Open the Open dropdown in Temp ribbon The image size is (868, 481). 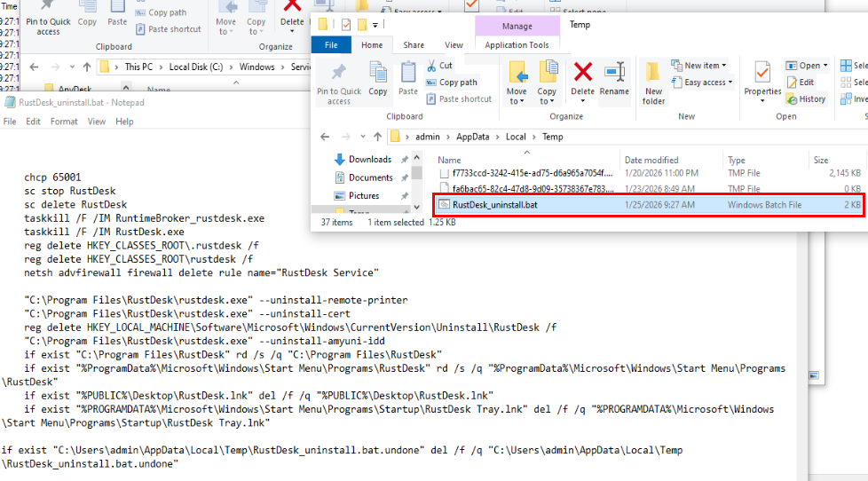click(807, 66)
